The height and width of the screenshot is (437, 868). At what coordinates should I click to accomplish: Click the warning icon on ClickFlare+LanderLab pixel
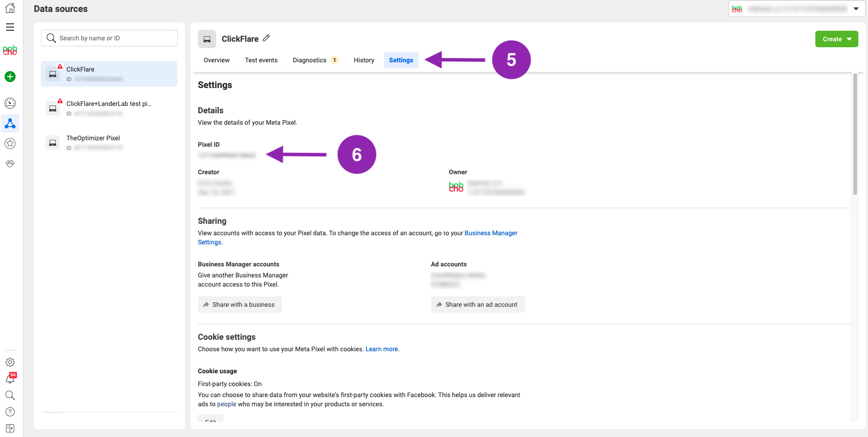pyautogui.click(x=60, y=101)
